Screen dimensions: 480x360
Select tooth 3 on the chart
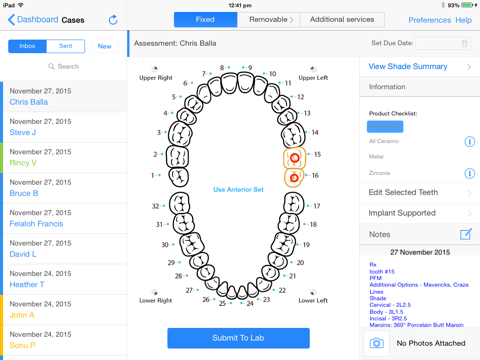[x=180, y=134]
